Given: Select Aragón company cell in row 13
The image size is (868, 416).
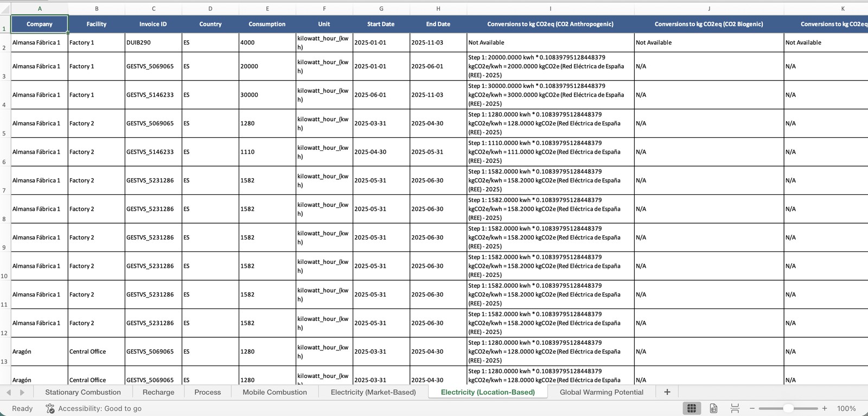Looking at the screenshot, I should [x=40, y=351].
